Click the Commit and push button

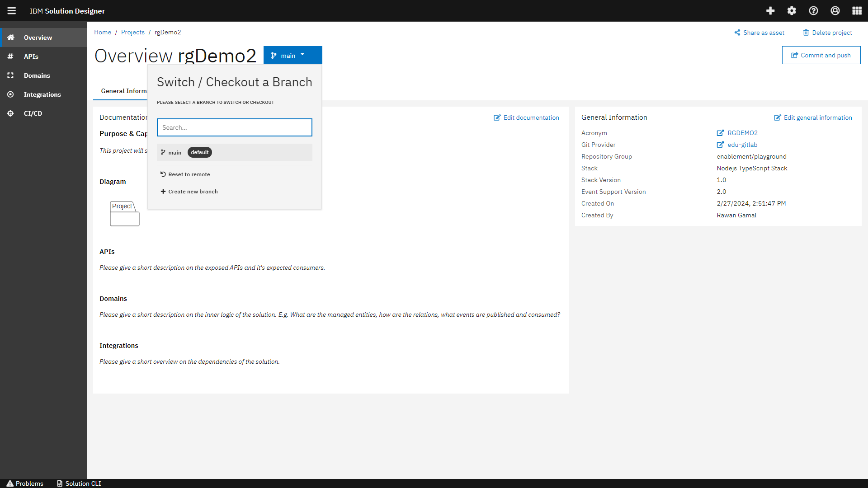coord(821,55)
